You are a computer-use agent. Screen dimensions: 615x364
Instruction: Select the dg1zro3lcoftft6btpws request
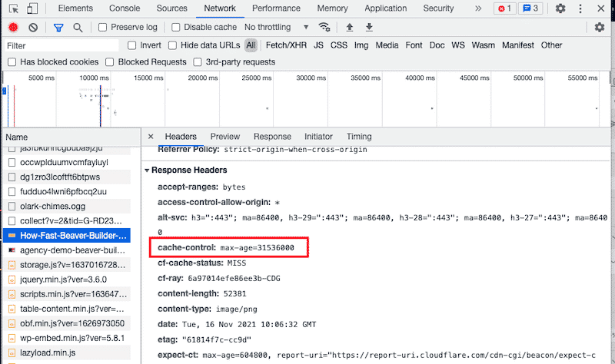click(x=60, y=177)
